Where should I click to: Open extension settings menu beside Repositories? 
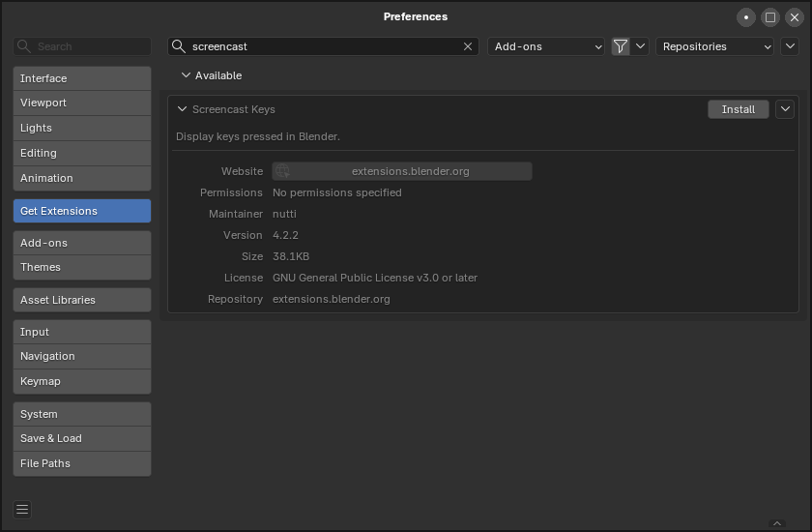[x=790, y=46]
